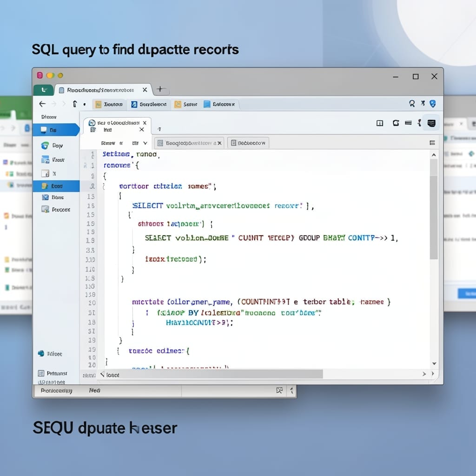Screen dimensions: 476x476
Task: Click the Meo label in bottom bar
Action: click(94, 390)
